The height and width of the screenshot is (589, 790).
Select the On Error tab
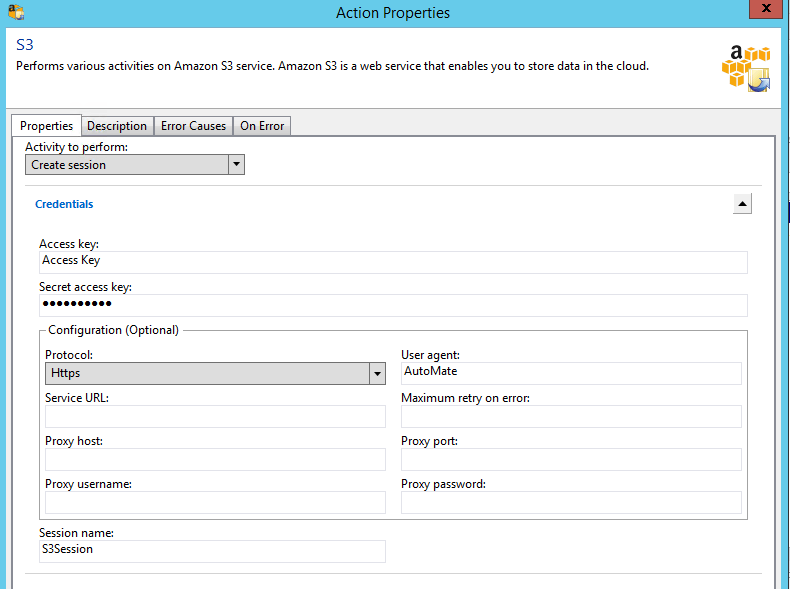tap(262, 126)
